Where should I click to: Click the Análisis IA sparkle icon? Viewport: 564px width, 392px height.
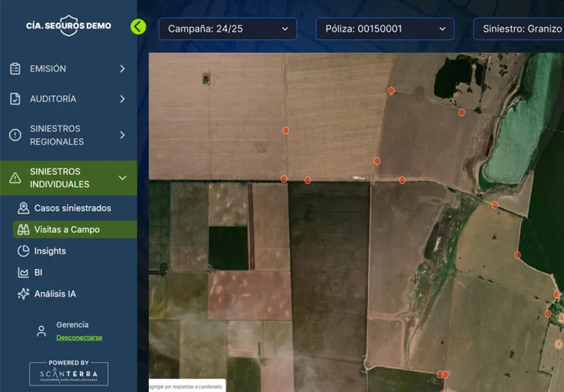(x=23, y=294)
